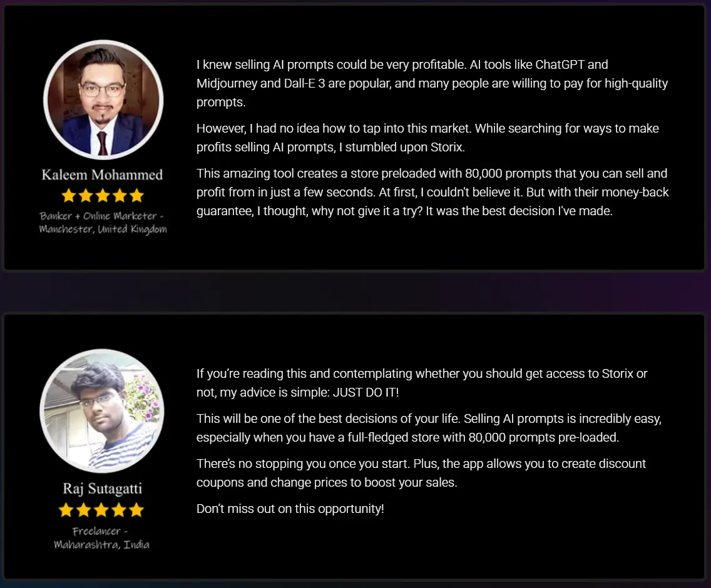Click line 'Don't miss out on this opportunity!'

(290, 509)
